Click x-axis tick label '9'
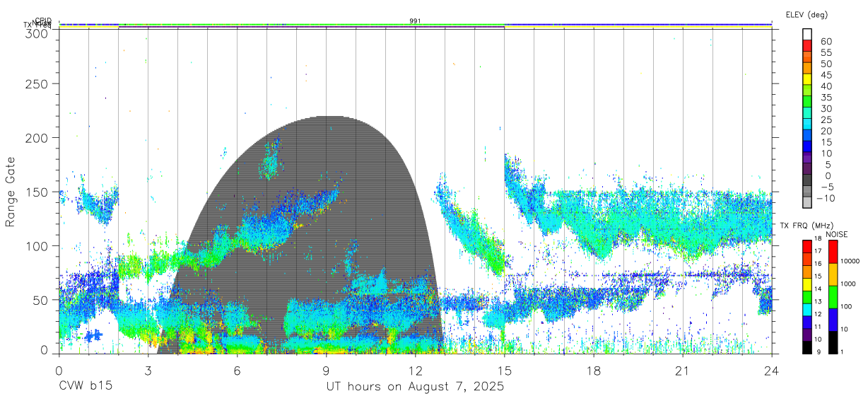Screen dimensions: 868x401 pyautogui.click(x=327, y=371)
